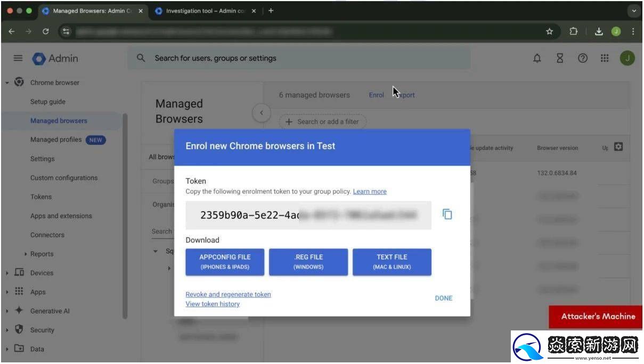Copy the enrolment token to clipboard
This screenshot has height=364, width=644.
point(447,214)
